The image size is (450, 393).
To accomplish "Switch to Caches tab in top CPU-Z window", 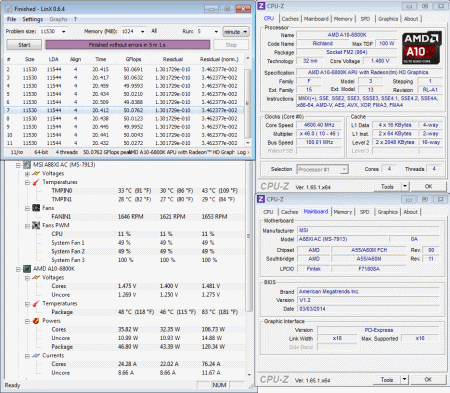I will click(290, 19).
